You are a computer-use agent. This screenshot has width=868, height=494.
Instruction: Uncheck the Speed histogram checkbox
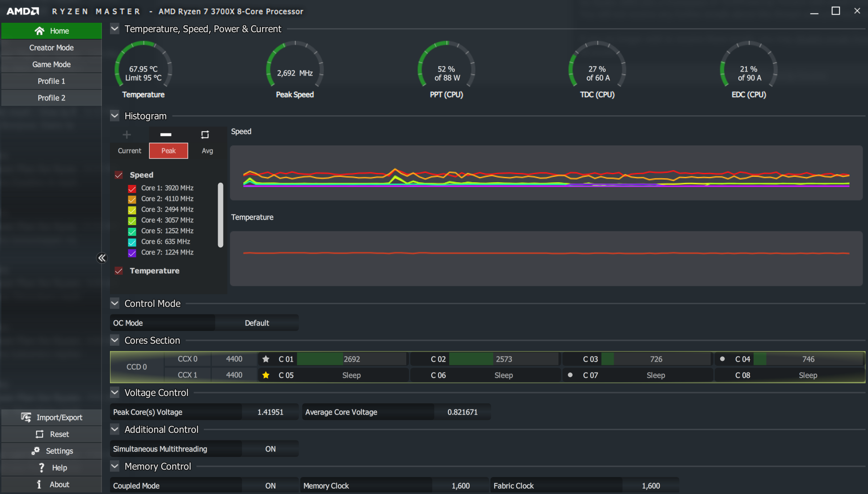click(x=119, y=175)
